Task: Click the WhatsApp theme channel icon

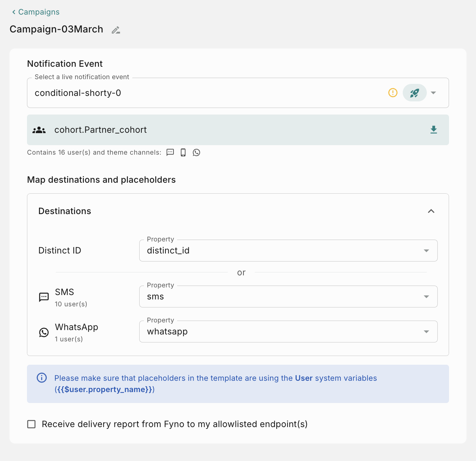Action: tap(196, 152)
